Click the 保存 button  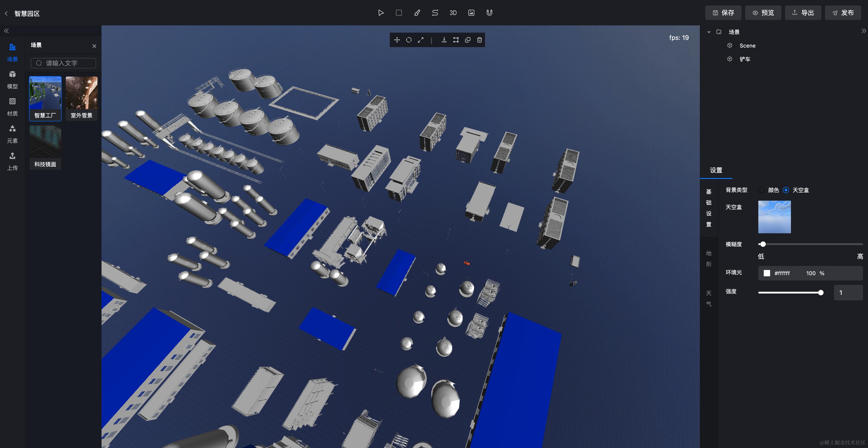click(x=723, y=13)
